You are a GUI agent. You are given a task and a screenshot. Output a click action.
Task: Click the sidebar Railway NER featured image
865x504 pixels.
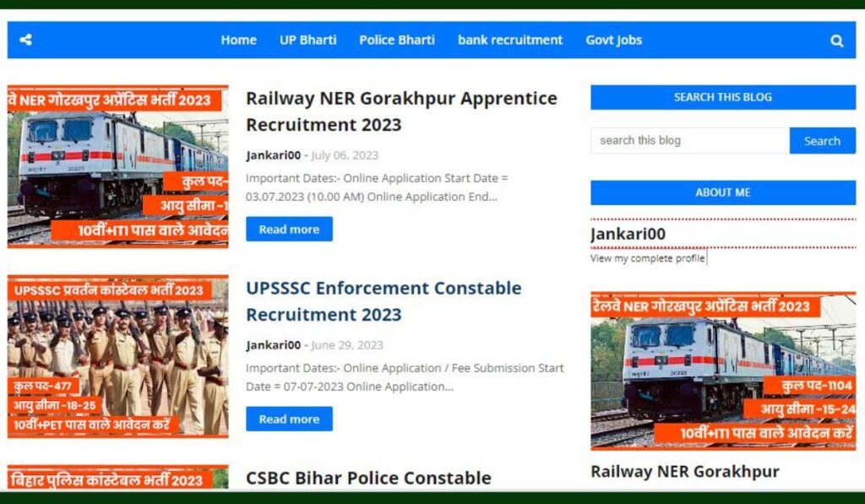723,371
